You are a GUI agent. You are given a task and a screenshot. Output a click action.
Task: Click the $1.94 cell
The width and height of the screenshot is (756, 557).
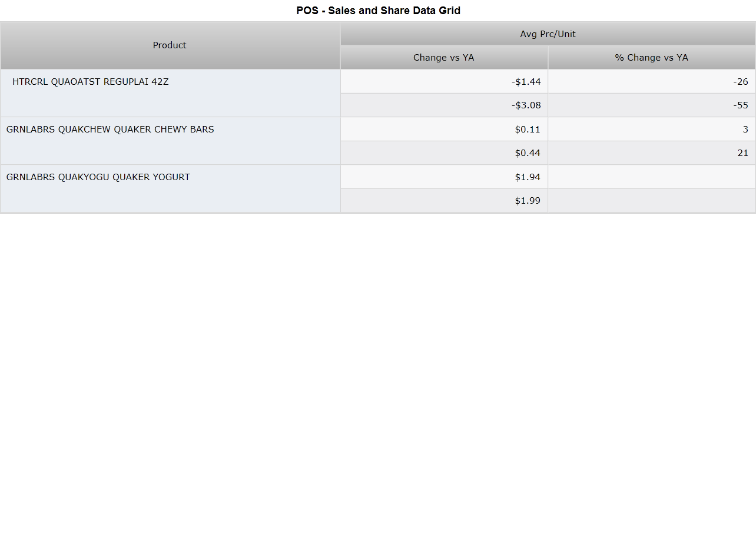[444, 177]
